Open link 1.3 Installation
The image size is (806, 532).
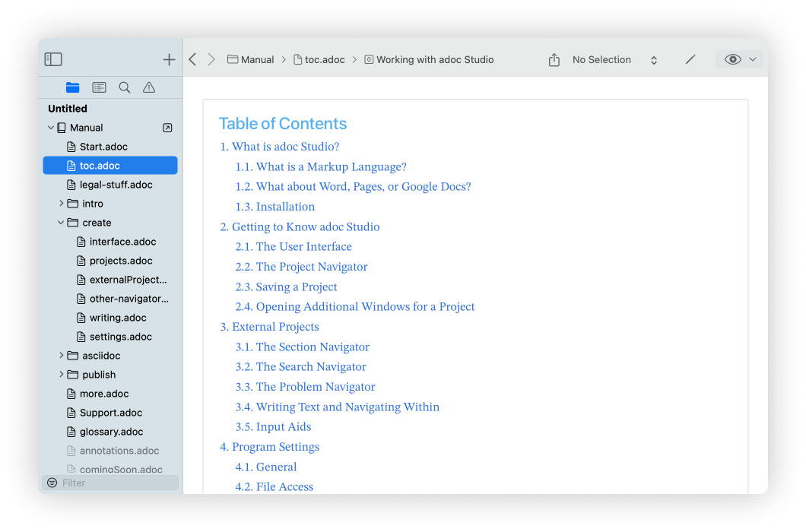tap(275, 207)
